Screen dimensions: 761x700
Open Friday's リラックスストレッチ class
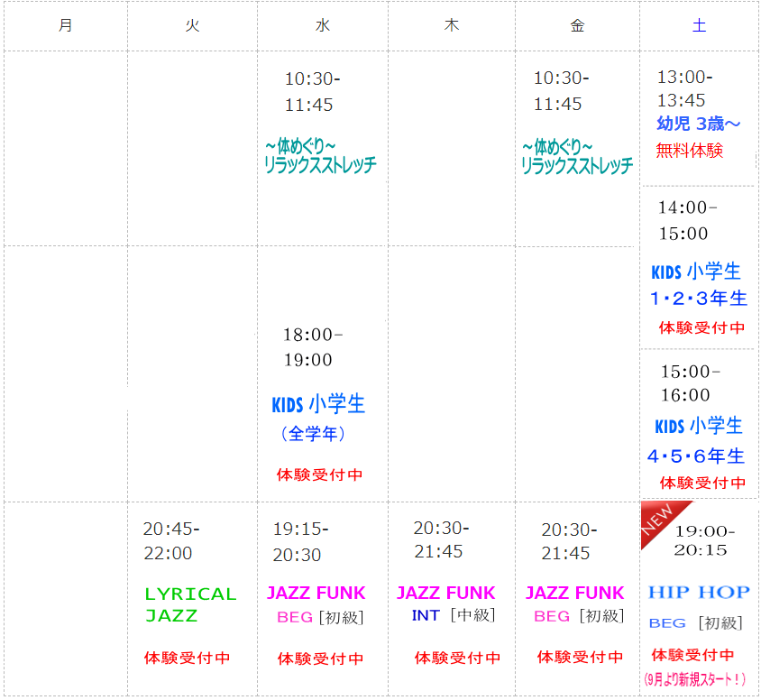point(577,156)
